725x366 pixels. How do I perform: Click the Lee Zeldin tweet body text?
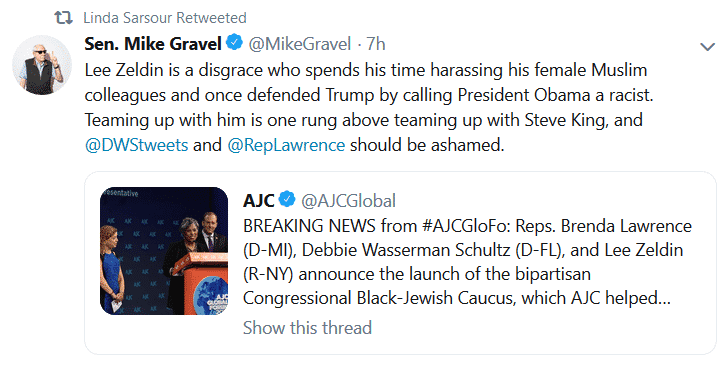coord(369,108)
